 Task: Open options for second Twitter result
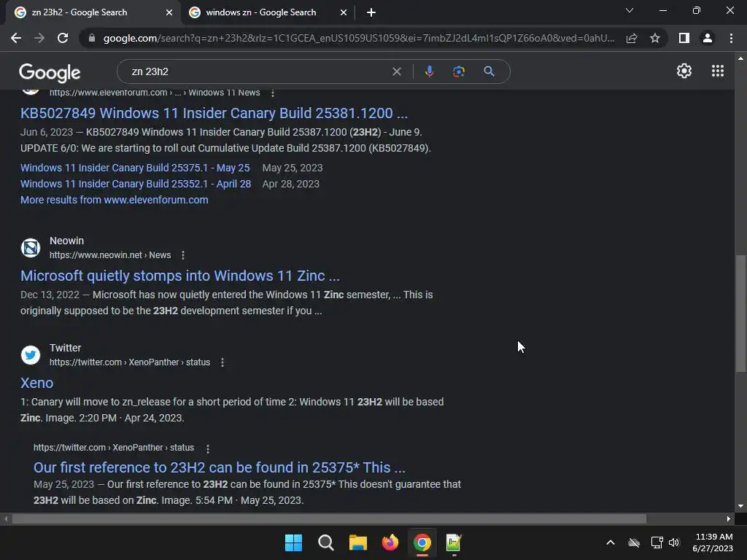(207, 448)
